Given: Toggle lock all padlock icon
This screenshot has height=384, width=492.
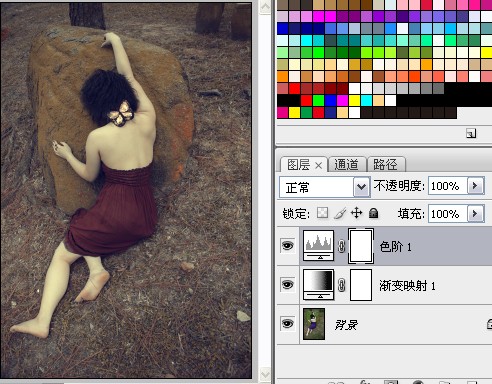Looking at the screenshot, I should [x=374, y=213].
